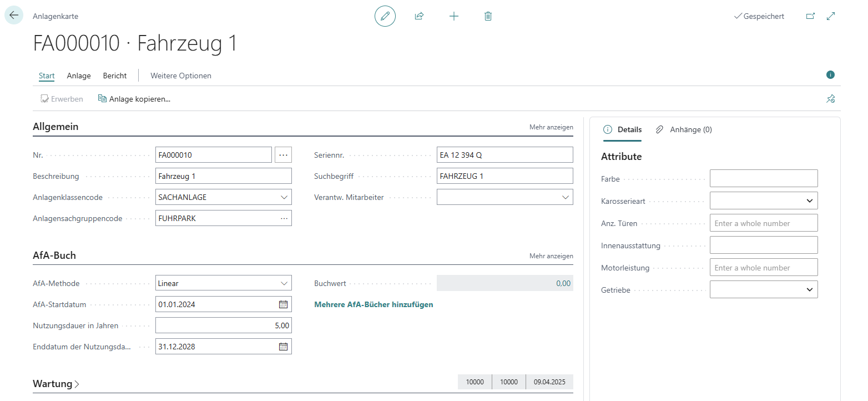Click the pin action bar icon
868x401 pixels.
coord(830,99)
